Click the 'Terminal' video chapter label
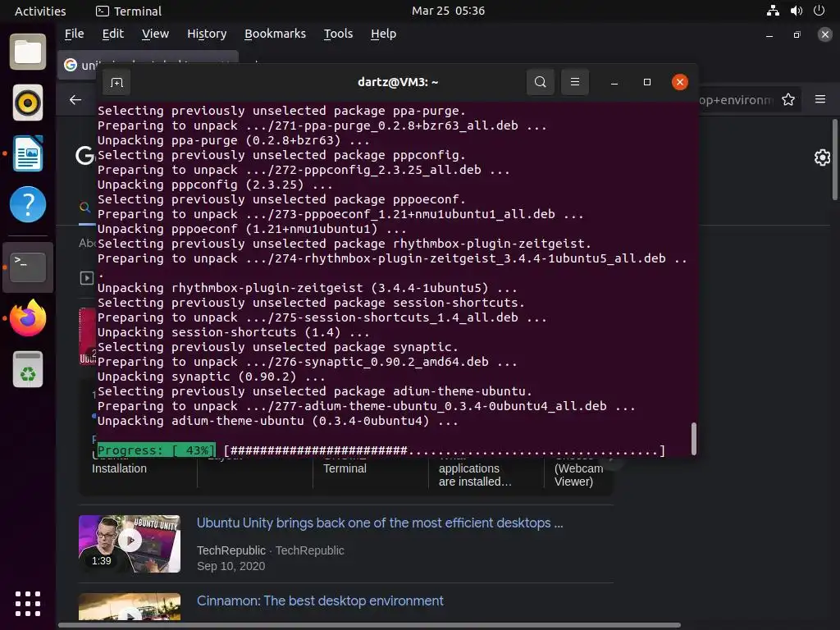Viewport: 840px width, 630px height. 345,468
